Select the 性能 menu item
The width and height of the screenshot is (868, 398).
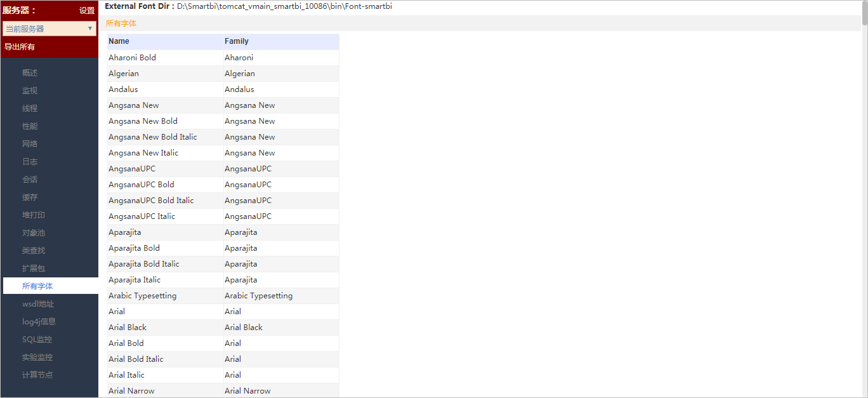[x=30, y=126]
